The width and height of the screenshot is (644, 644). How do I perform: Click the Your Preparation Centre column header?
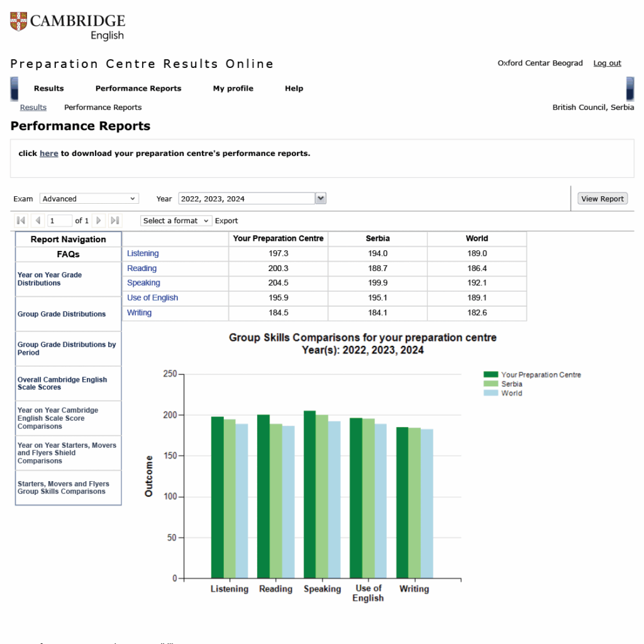278,238
